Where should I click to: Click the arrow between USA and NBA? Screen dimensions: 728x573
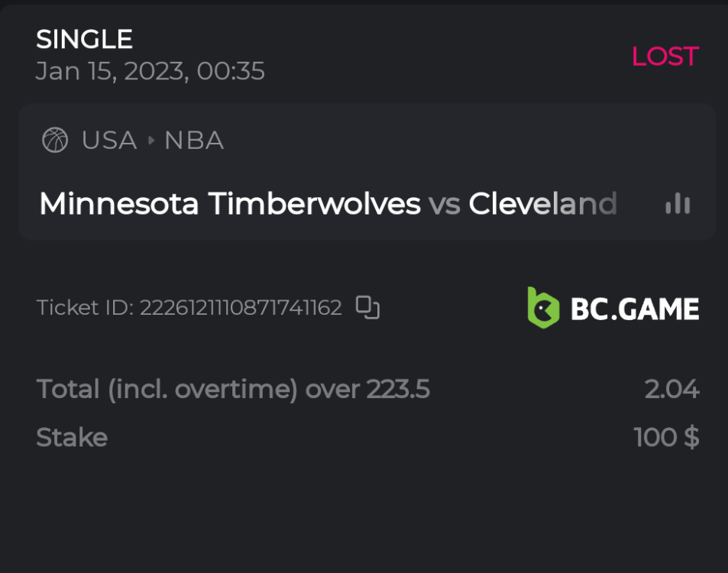[x=150, y=141]
